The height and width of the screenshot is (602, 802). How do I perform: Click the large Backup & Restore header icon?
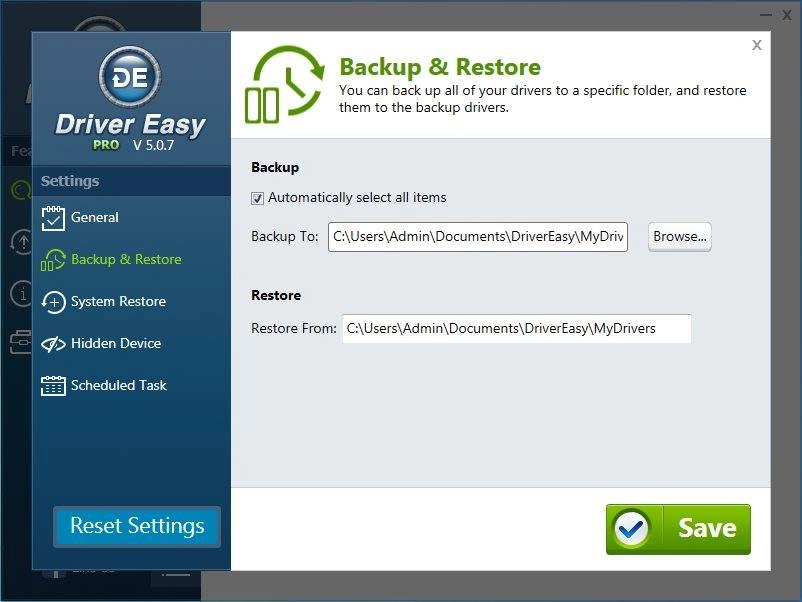[x=284, y=85]
